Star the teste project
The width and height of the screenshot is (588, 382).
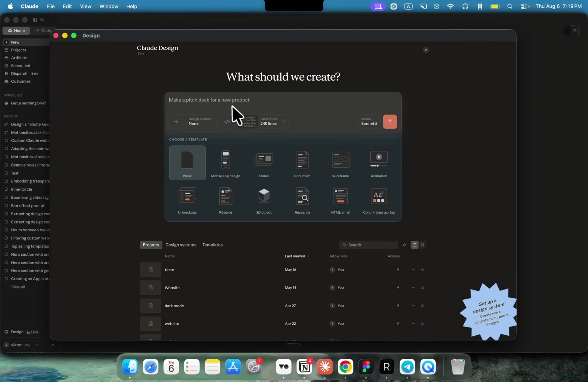[x=422, y=270]
